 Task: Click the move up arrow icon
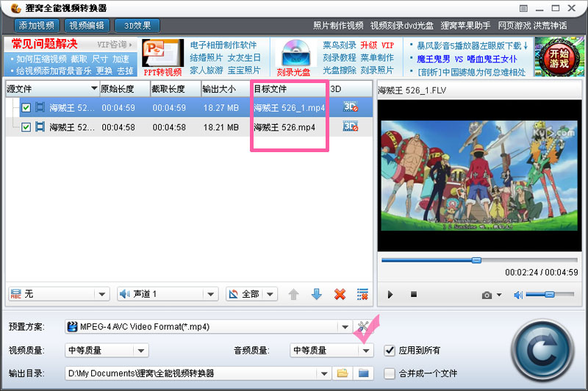tap(293, 294)
